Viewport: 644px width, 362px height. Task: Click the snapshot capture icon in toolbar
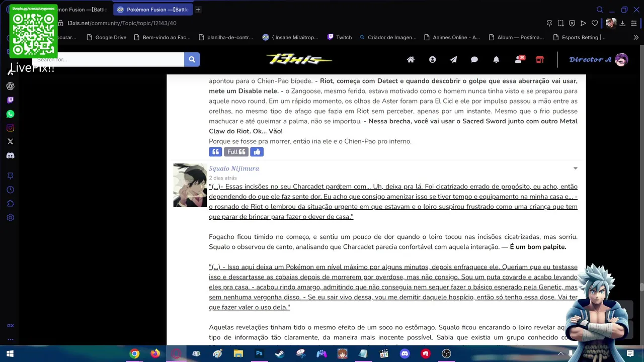click(561, 23)
